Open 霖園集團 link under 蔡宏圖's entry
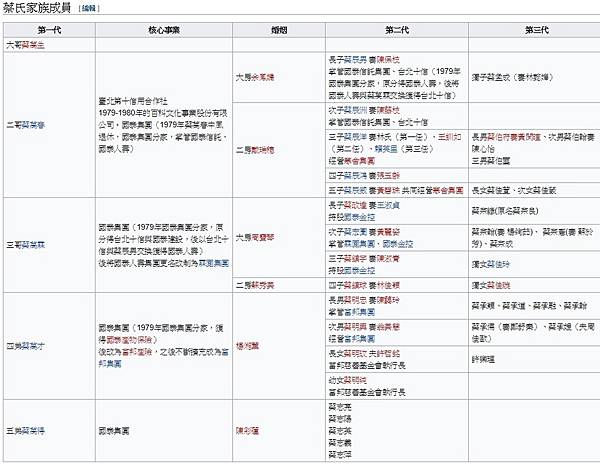Screen dimensions: 600x465 (359, 244)
